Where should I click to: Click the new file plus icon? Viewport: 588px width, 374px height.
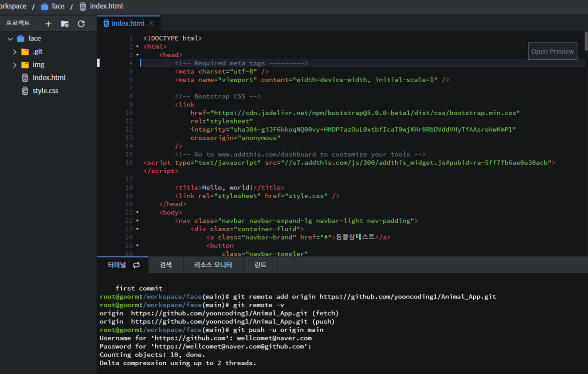48,24
